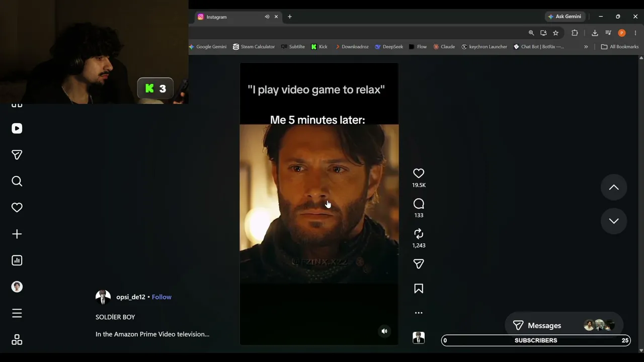Open the DeepSeek bookmark

point(389,47)
